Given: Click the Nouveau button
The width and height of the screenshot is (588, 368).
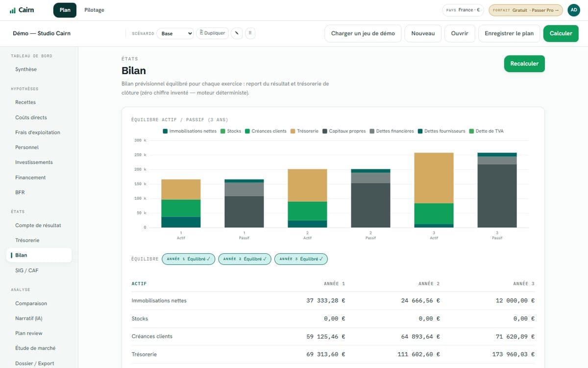Looking at the screenshot, I should point(423,33).
